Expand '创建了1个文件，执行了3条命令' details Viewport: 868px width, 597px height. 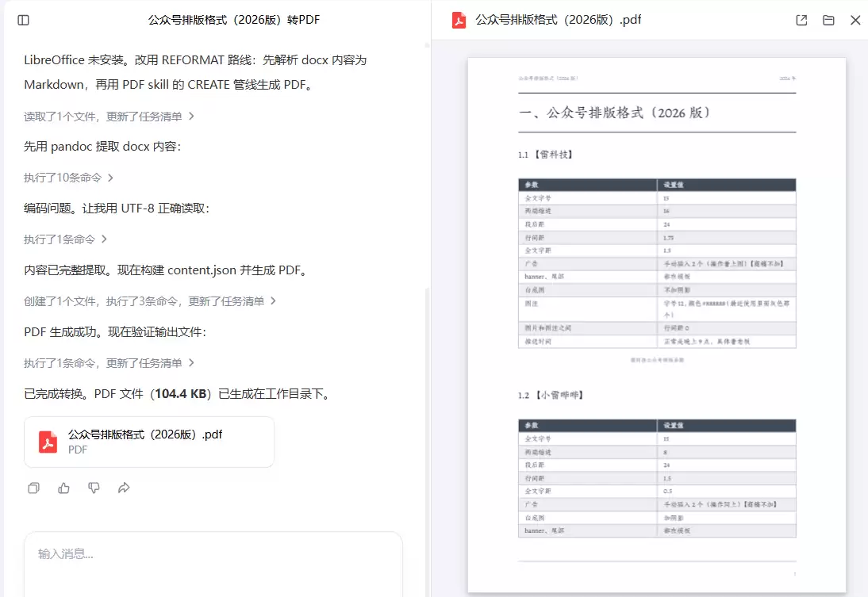[150, 301]
